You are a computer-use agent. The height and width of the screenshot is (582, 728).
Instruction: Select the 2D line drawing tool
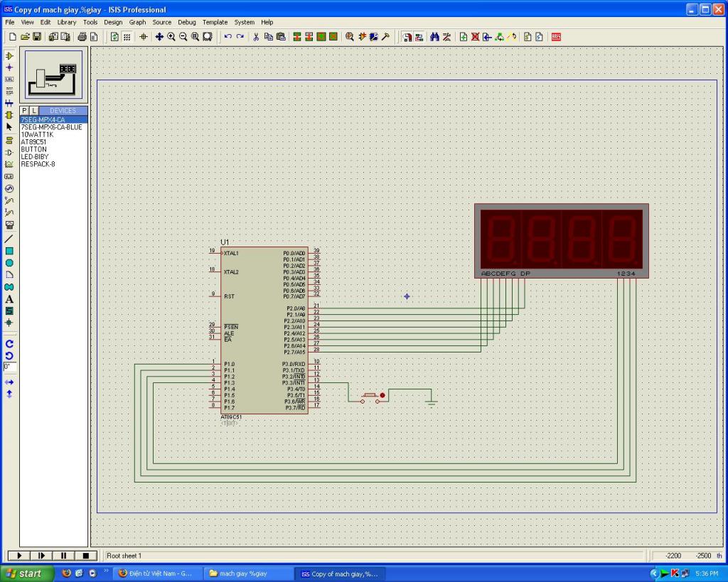coord(9,239)
